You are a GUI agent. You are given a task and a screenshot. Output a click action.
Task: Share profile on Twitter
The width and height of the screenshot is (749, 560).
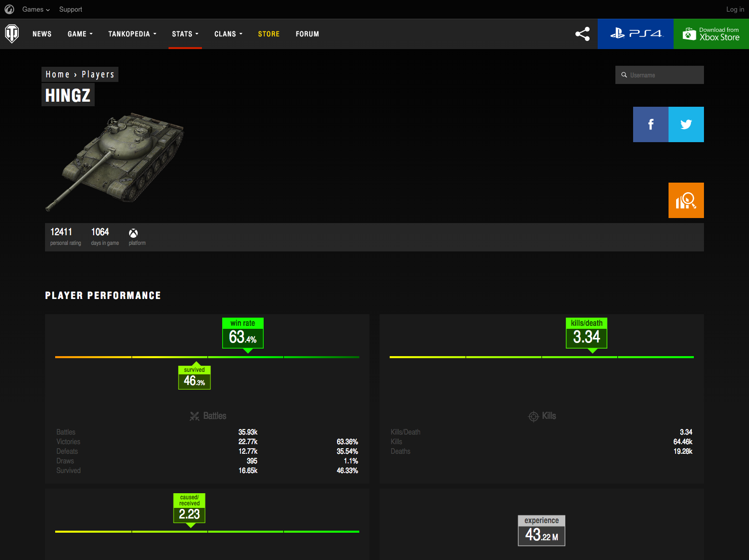(686, 124)
